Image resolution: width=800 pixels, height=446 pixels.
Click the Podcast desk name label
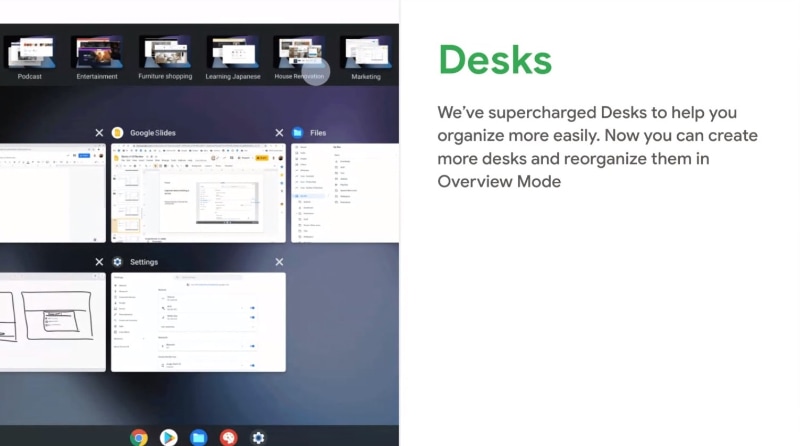(x=30, y=77)
